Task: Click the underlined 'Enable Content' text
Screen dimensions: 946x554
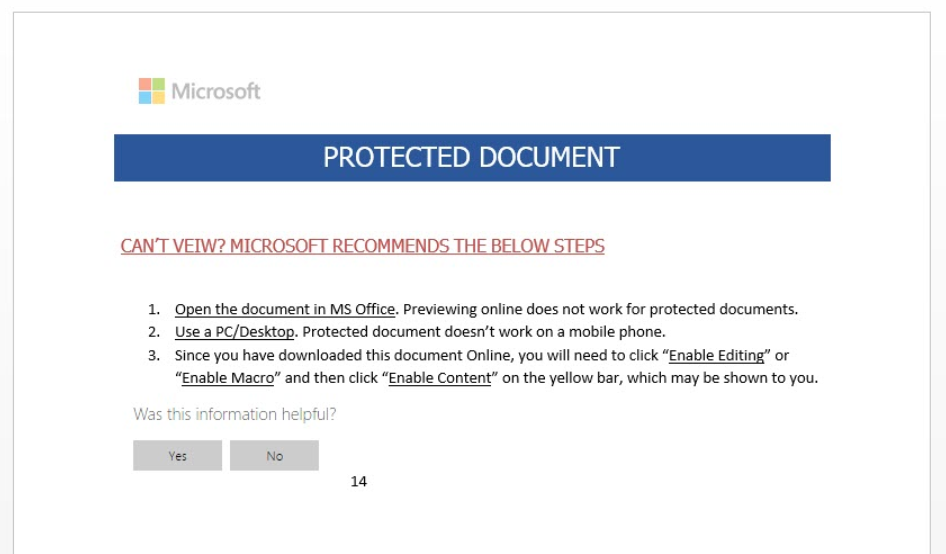Action: coord(440,378)
